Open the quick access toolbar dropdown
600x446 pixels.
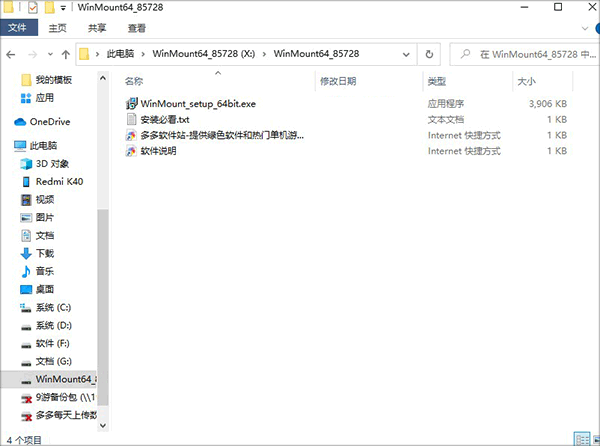click(63, 8)
